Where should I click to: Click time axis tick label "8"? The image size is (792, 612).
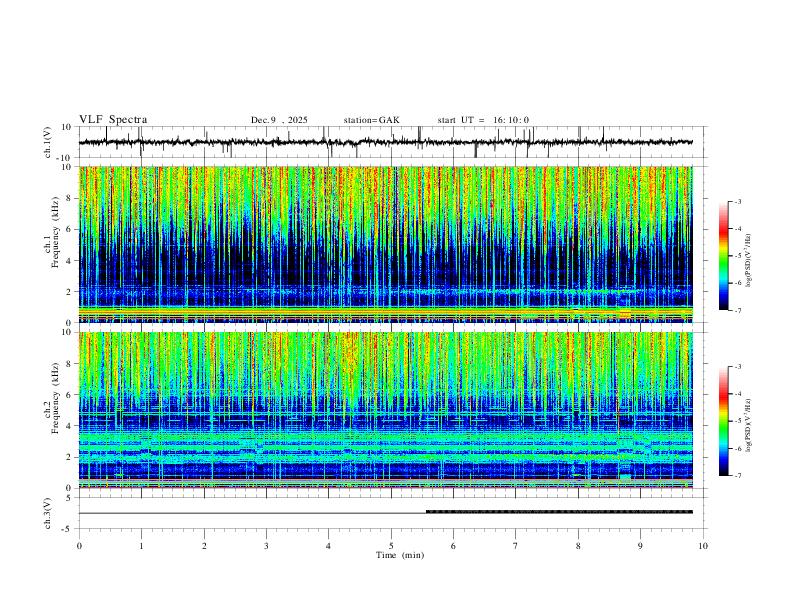[578, 546]
